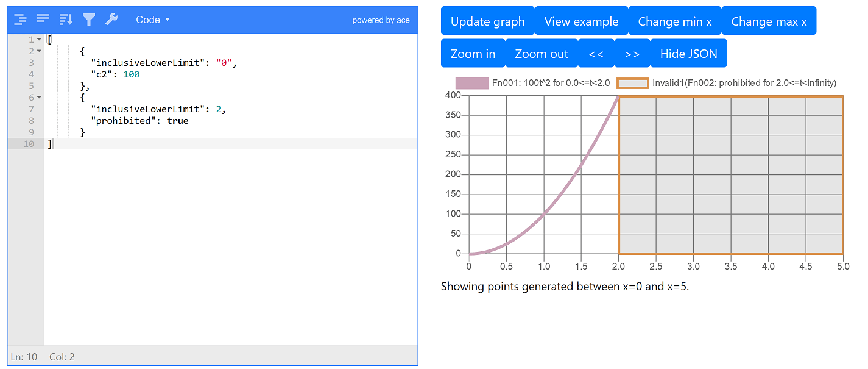Open the 'powered by ace' link
Image resolution: width=868 pixels, height=369 pixels.
[x=381, y=20]
